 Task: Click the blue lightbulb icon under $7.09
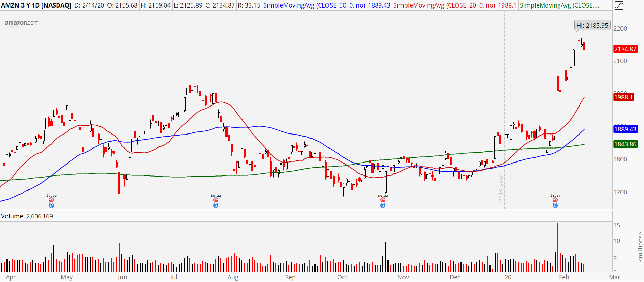51,206
